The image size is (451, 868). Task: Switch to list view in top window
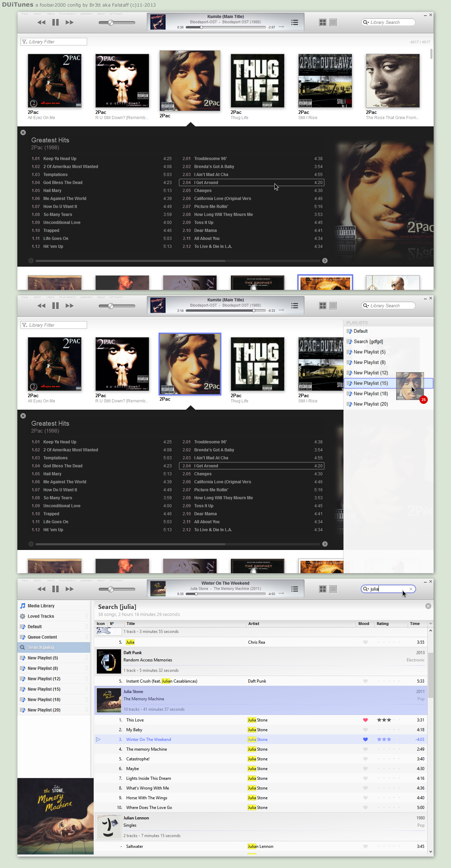click(x=333, y=23)
